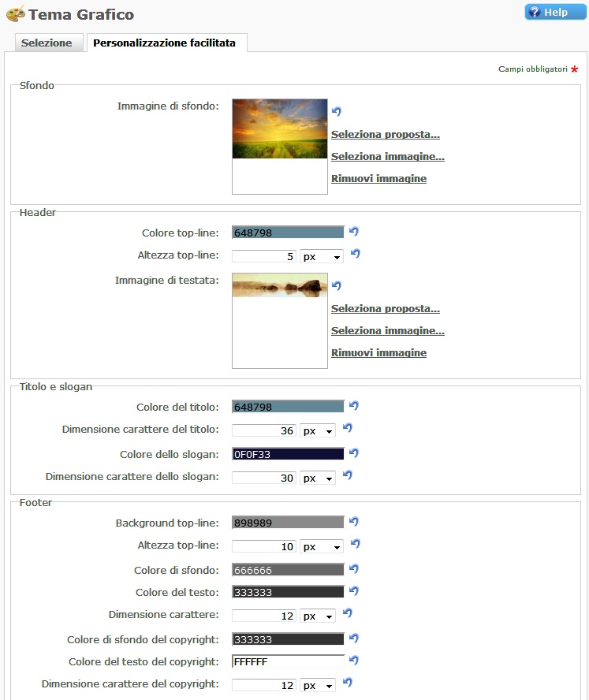Screen dimensions: 589x700
Task: Reset Colore del titolo value
Action: pos(354,406)
